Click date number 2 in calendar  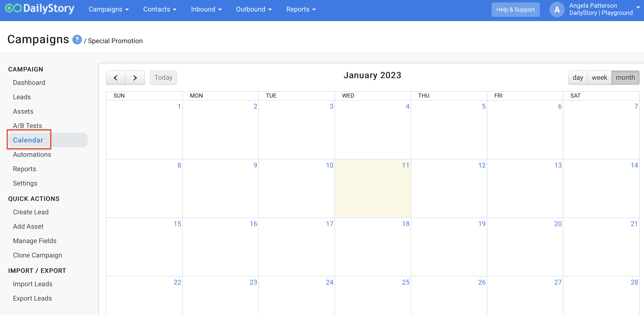(x=255, y=106)
